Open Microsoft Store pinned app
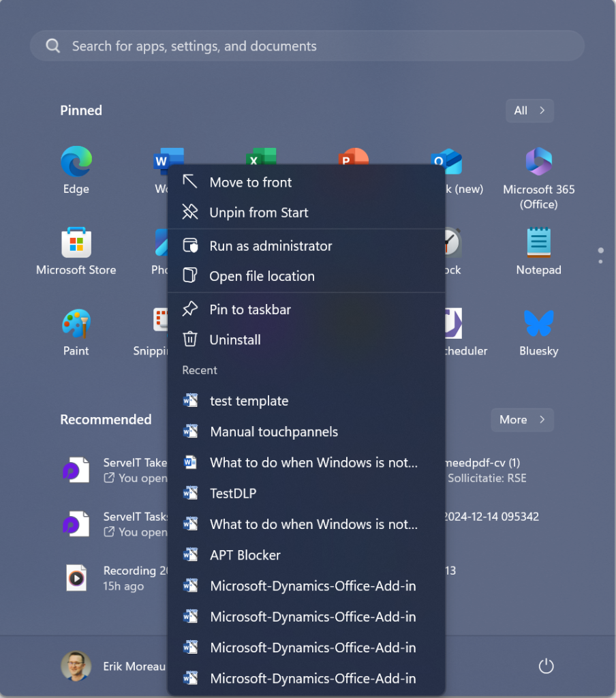 coord(76,250)
